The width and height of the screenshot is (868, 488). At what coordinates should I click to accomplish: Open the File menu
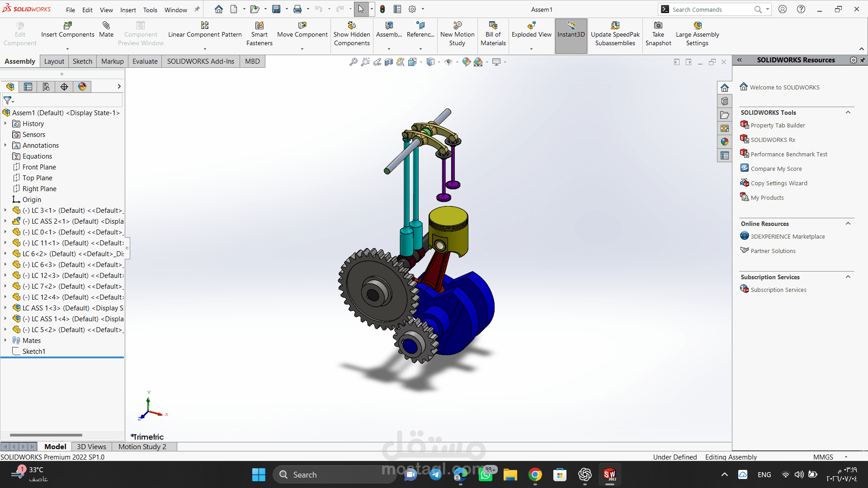tap(71, 9)
